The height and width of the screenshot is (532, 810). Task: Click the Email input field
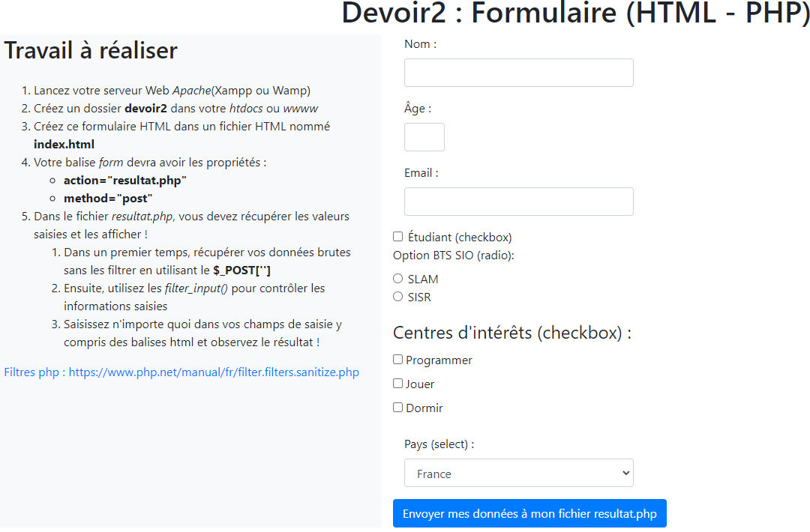click(518, 201)
